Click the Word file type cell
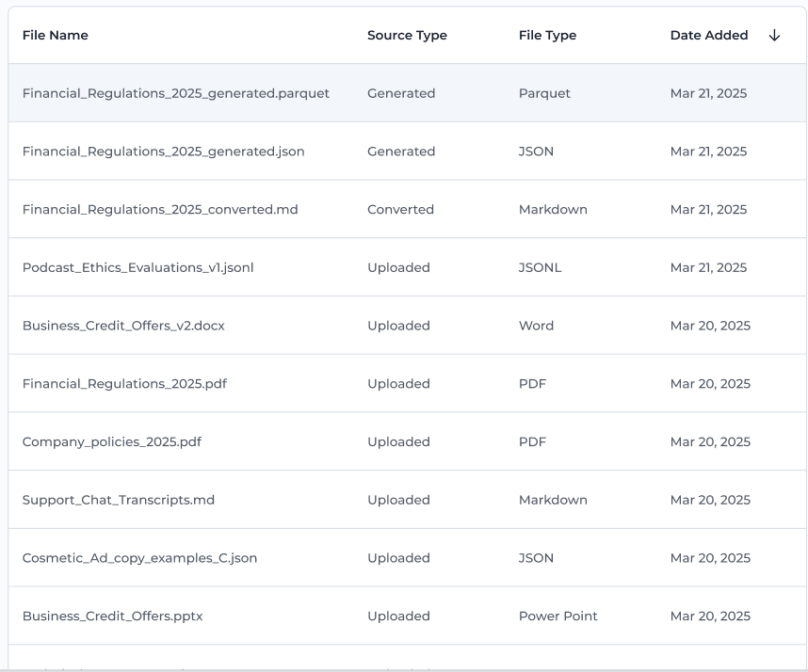 pos(536,326)
